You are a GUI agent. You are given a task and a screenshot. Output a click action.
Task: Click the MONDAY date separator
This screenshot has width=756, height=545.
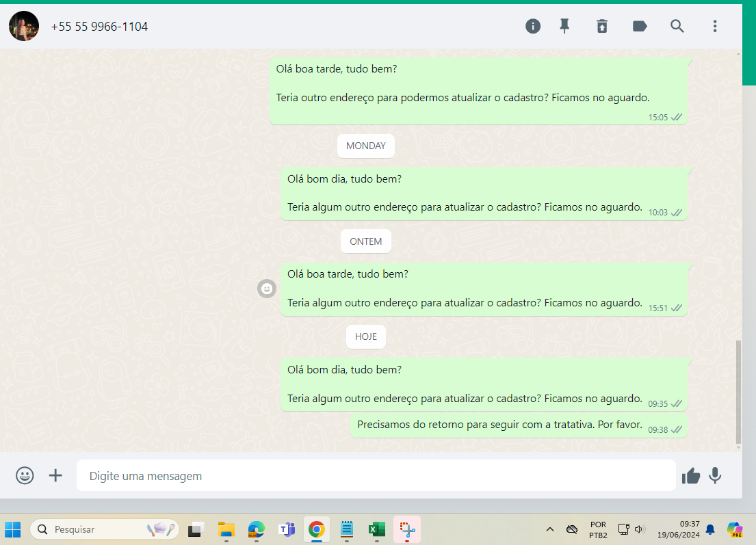tap(366, 146)
